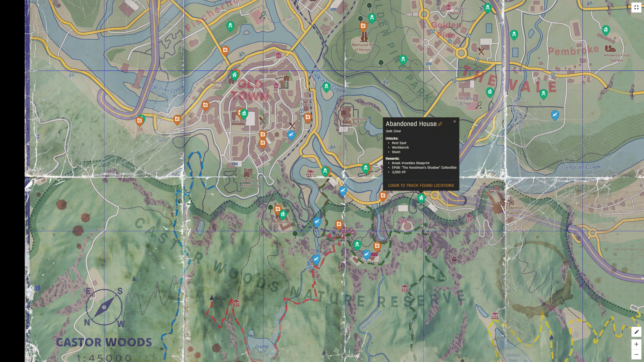Zoom out with the minus button
644x362 pixels.
point(637,355)
